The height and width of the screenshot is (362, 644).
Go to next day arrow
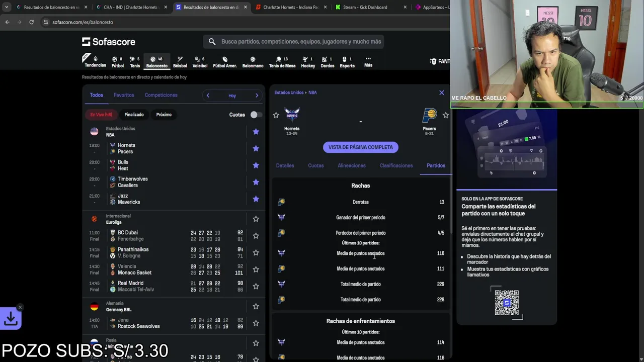[257, 96]
